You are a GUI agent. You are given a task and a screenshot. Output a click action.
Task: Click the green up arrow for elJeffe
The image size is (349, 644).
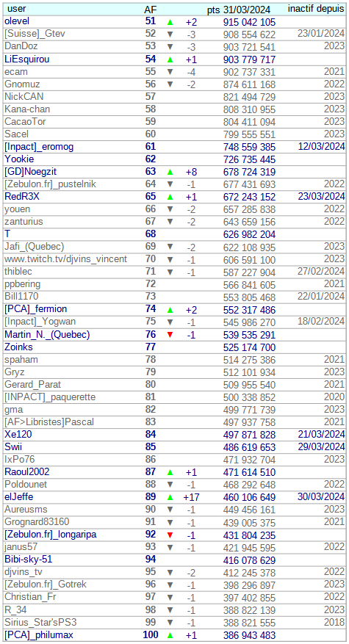170,497
